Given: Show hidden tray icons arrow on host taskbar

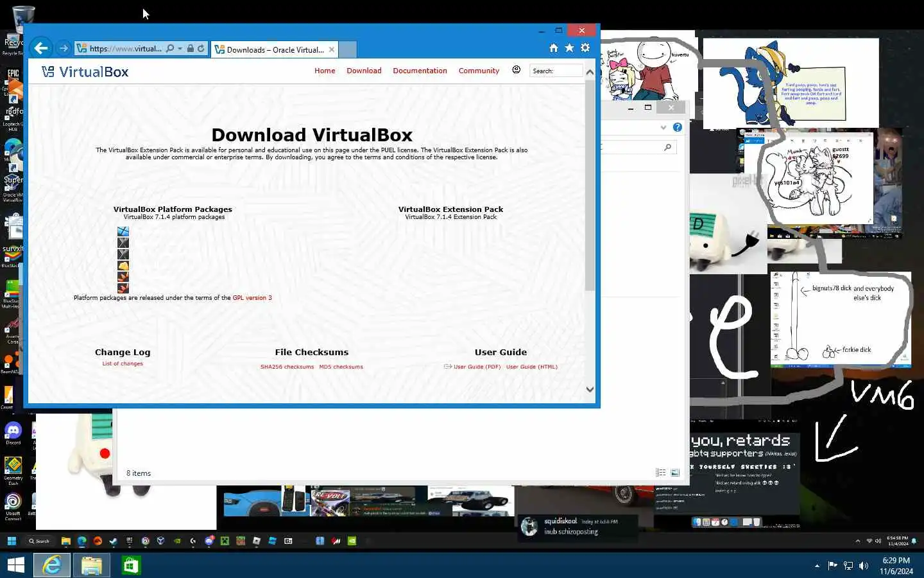Looking at the screenshot, I should coord(817,566).
